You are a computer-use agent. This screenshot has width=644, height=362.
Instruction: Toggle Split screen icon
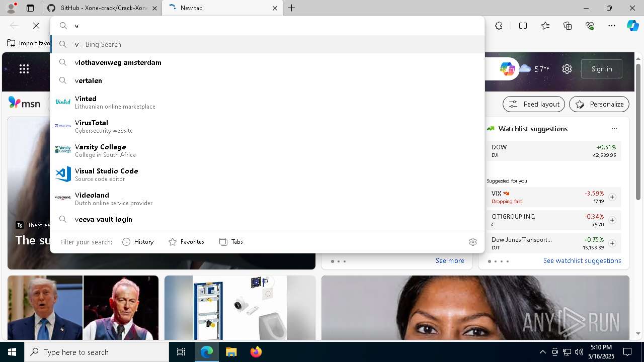click(523, 26)
